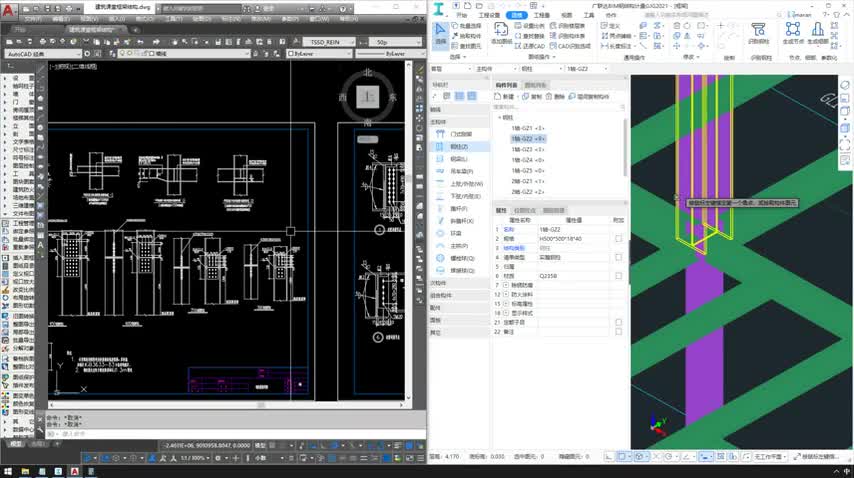Tick the 附加 checkbox for 截面类型 row
Screen dimensions: 854x478
coord(618,257)
